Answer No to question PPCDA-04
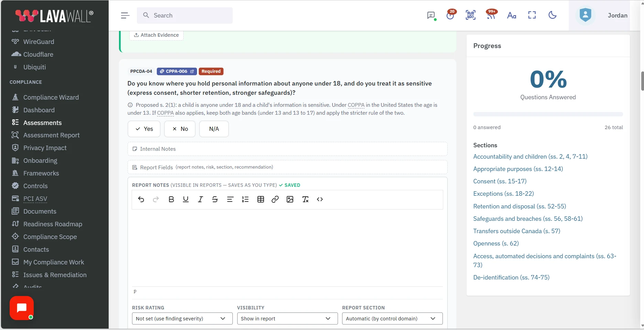Image resolution: width=644 pixels, height=330 pixels. (x=180, y=129)
